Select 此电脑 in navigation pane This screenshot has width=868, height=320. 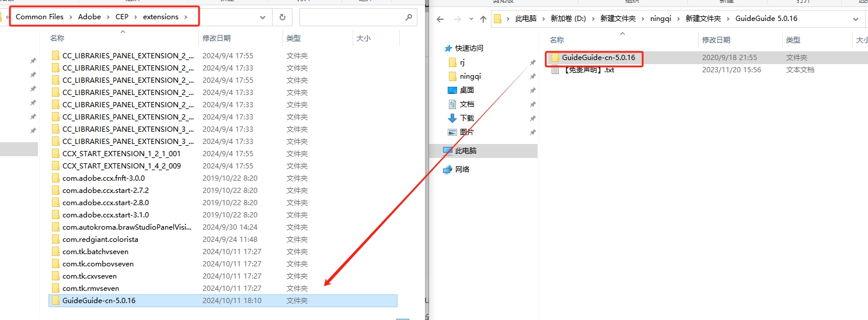pos(466,150)
